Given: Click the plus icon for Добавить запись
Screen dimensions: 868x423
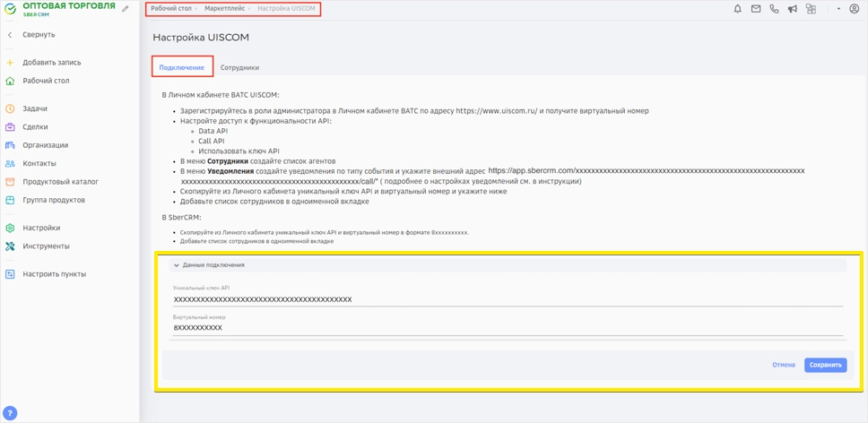Looking at the screenshot, I should click(x=9, y=63).
